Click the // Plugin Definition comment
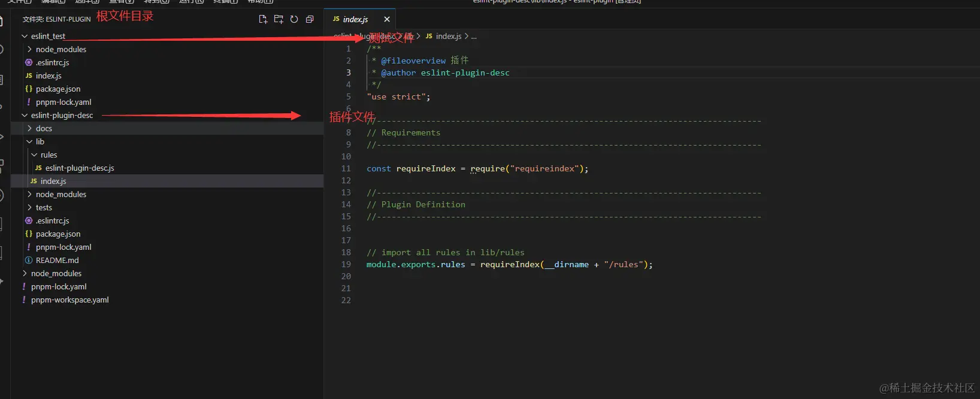Screen dimensions: 980x399 416,205
